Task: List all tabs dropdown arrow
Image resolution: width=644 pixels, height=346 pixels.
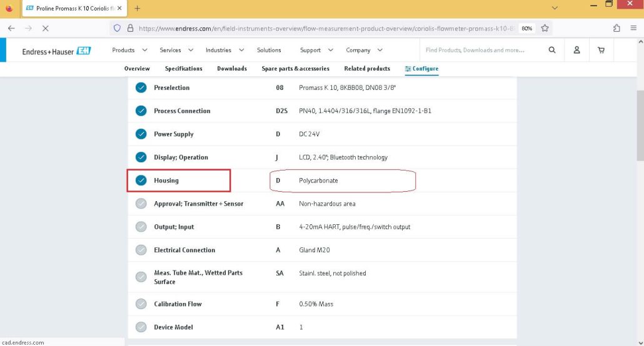Action: click(555, 8)
